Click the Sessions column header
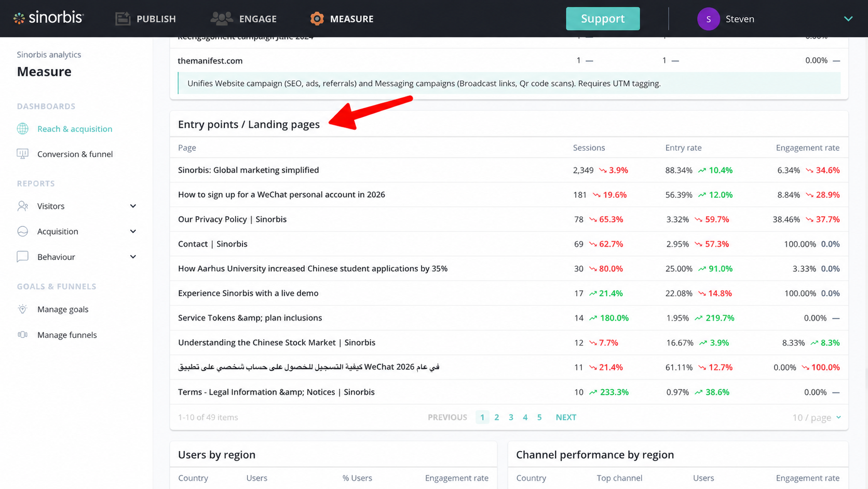Viewport: 868px width, 489px height. pos(589,148)
